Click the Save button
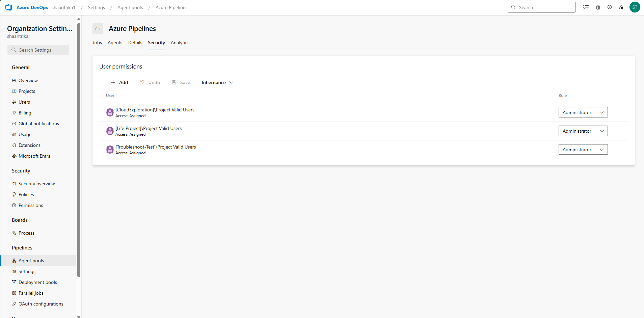Screen dimensions: 644x318 [x=181, y=82]
